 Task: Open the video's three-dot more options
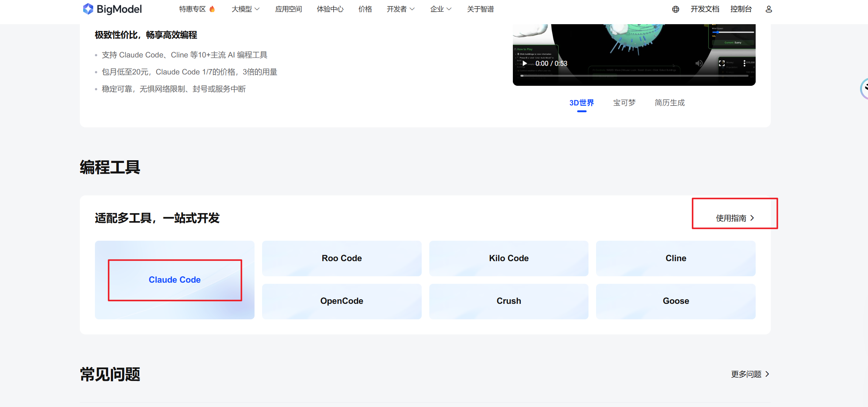click(x=744, y=63)
